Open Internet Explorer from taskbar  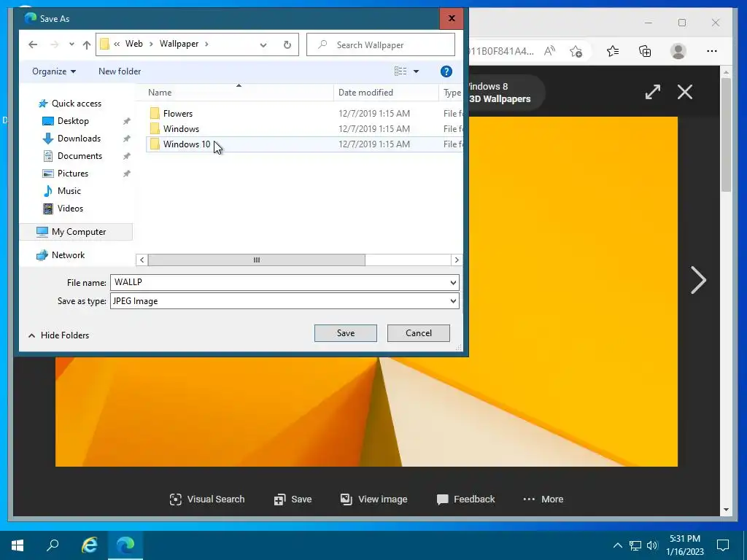pos(90,545)
